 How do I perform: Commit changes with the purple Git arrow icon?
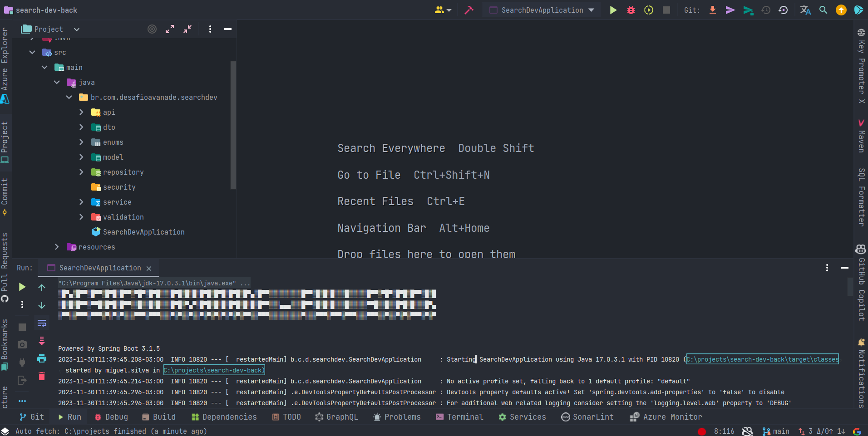point(730,10)
